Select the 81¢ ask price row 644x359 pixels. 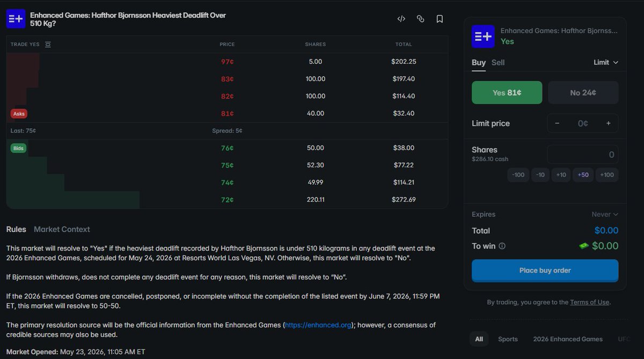click(x=227, y=113)
